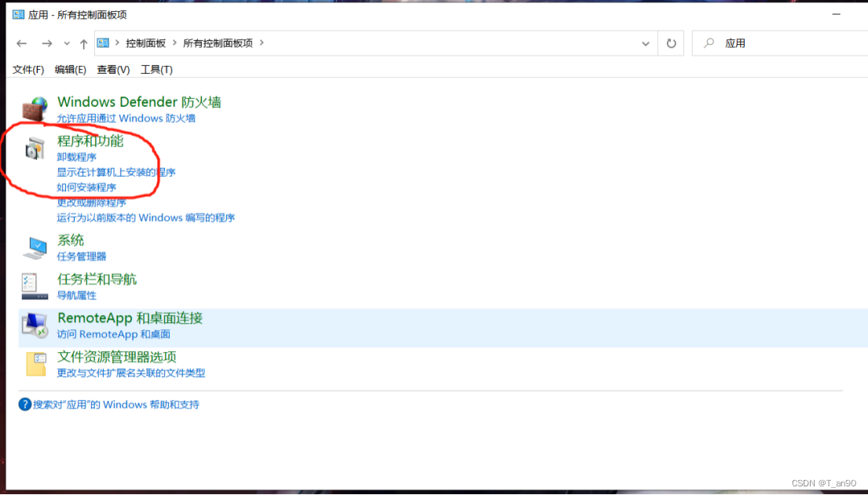The image size is (868, 495).
Task: Open the RemoteApp 和桌面连接 icon
Action: [35, 325]
